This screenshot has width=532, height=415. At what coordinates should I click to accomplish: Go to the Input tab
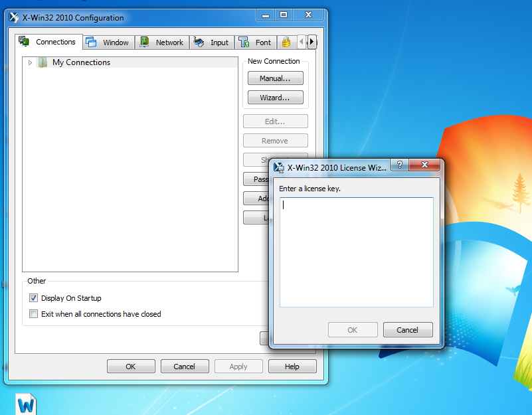pyautogui.click(x=212, y=42)
